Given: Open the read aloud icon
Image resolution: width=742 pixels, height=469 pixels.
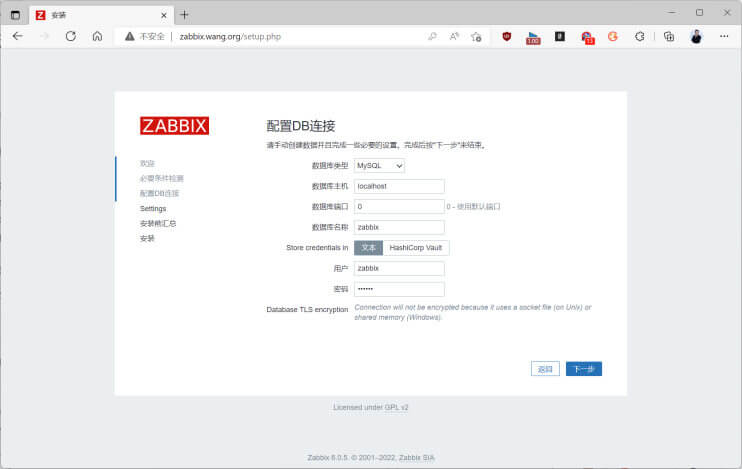Looking at the screenshot, I should click(x=454, y=36).
